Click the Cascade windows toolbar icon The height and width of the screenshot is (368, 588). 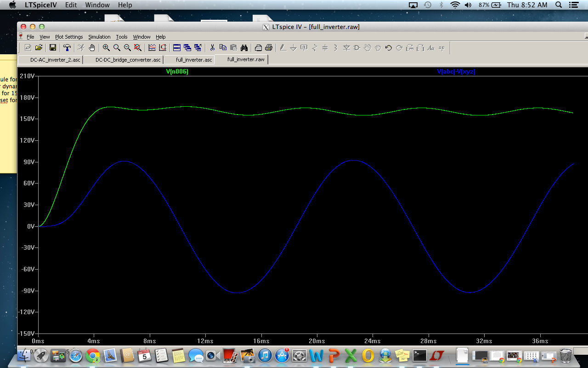click(187, 47)
